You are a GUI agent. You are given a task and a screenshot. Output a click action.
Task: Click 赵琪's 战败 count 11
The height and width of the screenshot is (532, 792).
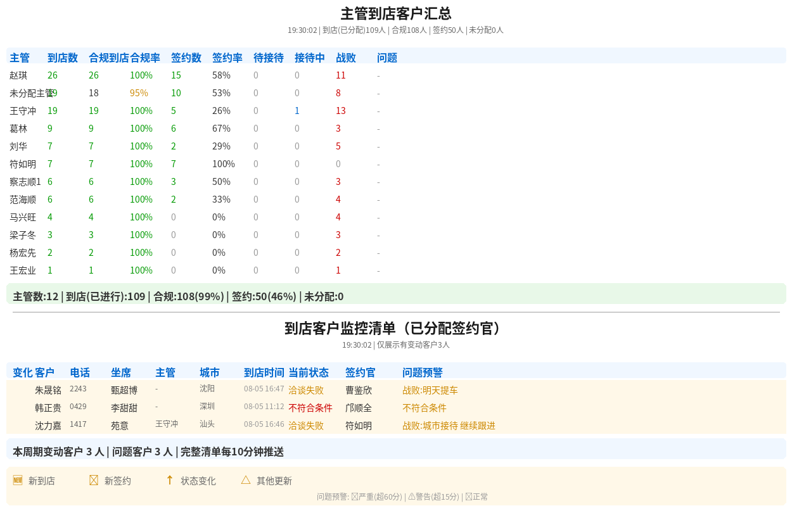341,75
